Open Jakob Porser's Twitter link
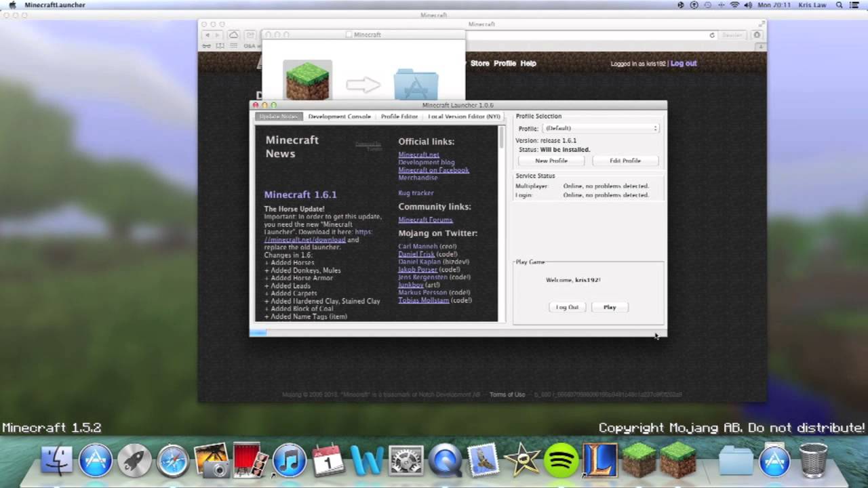 [418, 269]
